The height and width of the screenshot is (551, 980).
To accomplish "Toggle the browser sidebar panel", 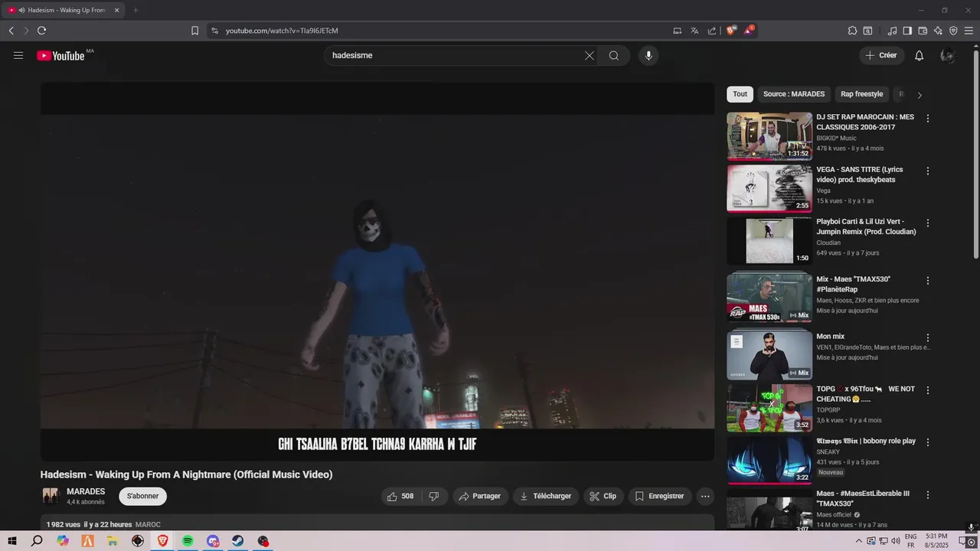I will 907,31.
